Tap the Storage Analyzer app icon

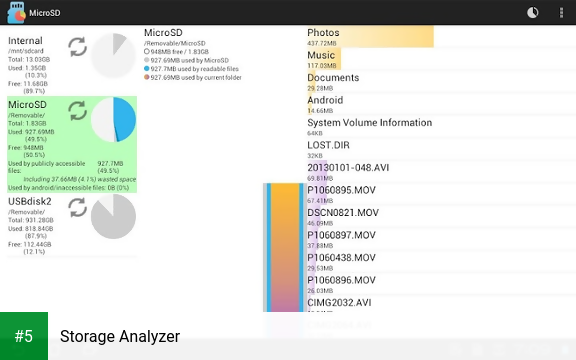[x=17, y=12]
